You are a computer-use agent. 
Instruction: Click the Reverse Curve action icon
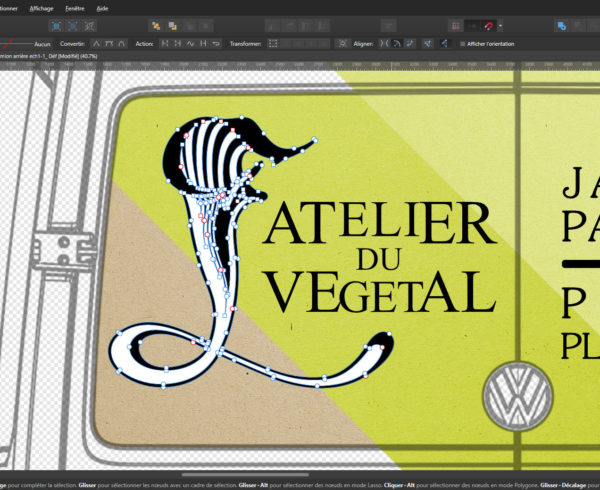[216, 44]
